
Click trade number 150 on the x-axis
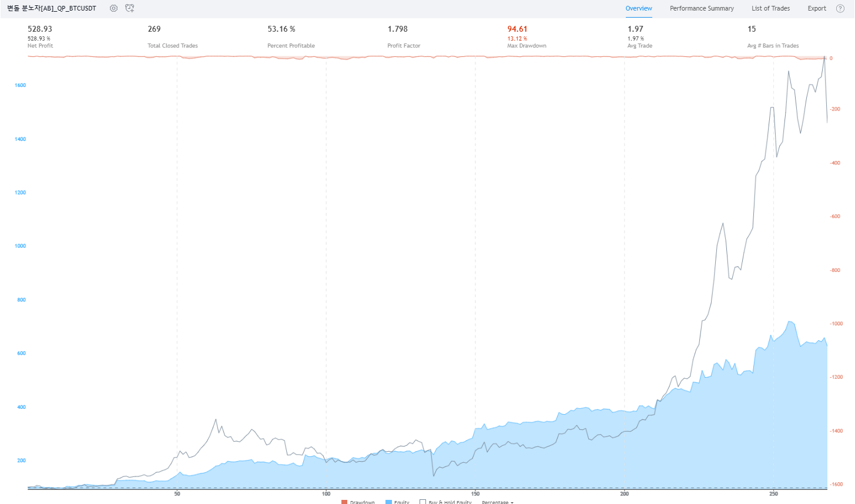(x=475, y=494)
